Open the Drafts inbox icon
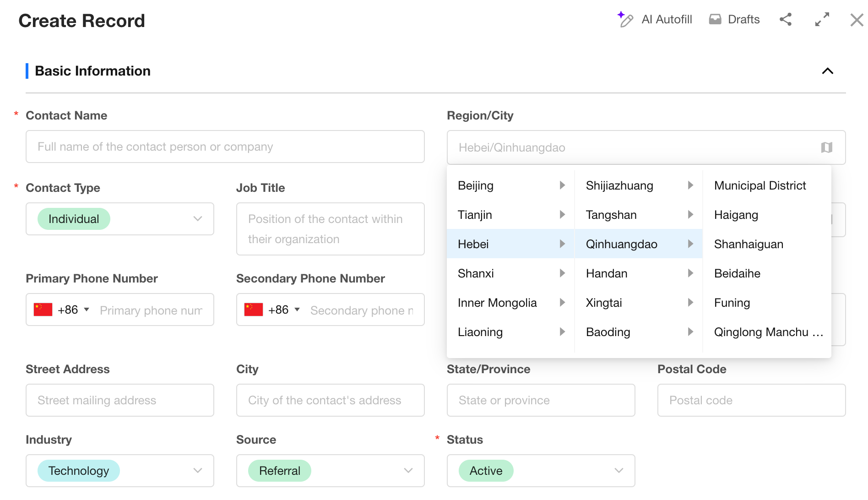 coord(715,19)
